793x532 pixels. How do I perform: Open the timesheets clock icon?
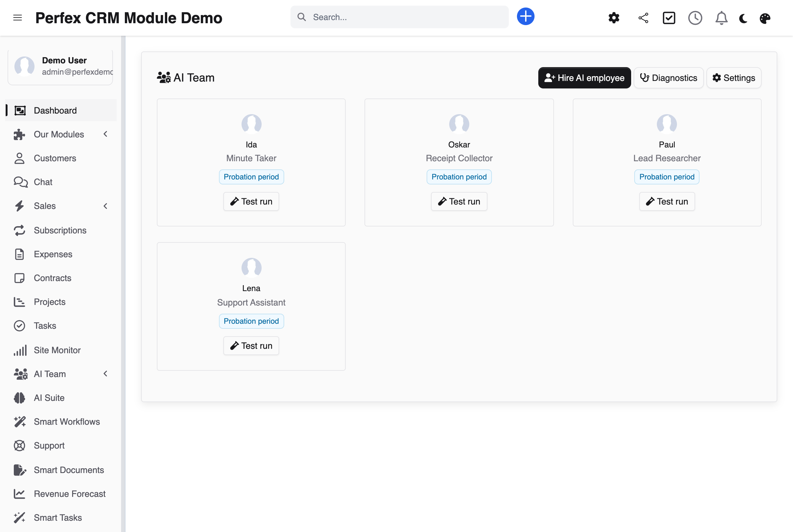pyautogui.click(x=695, y=18)
